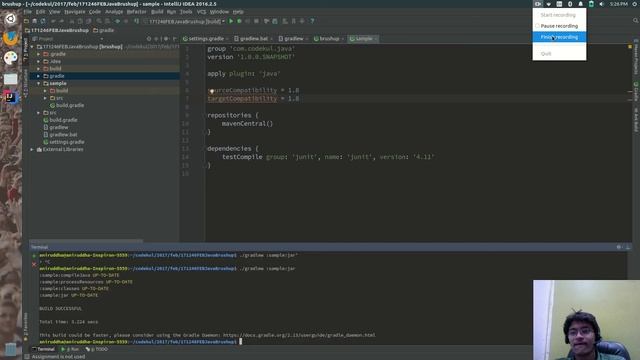Click the Wi-Fi network indicator in top bar
This screenshot has height=360, width=640.
coord(549,4)
